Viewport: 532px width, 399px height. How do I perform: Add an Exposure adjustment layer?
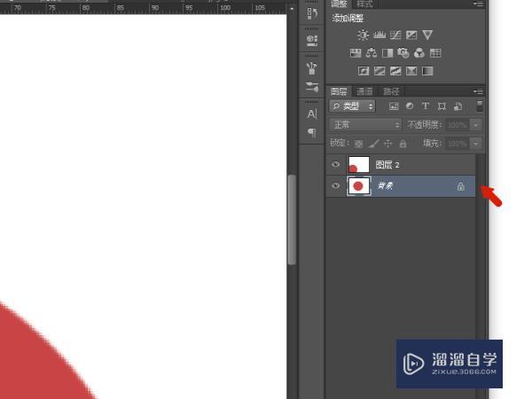click(x=411, y=35)
